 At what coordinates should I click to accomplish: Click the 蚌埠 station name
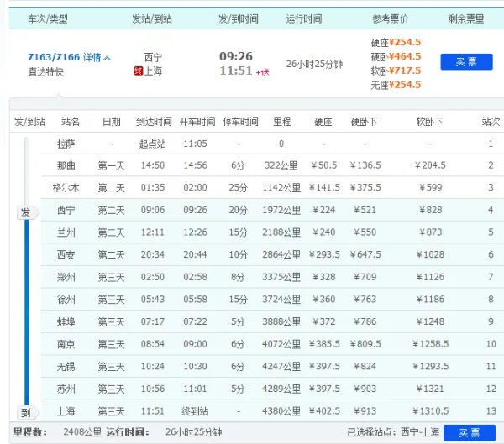pos(66,321)
